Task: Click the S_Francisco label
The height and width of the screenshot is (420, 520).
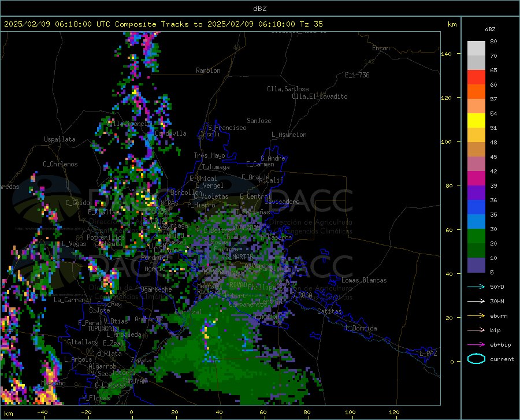Action: click(x=227, y=128)
